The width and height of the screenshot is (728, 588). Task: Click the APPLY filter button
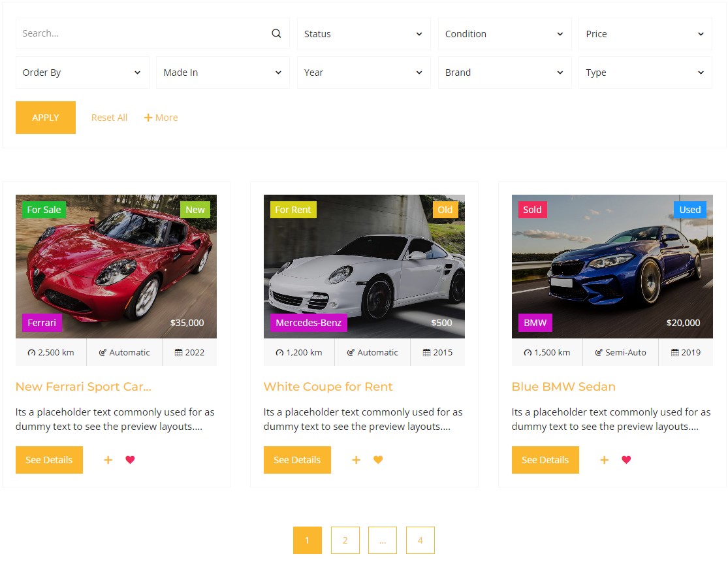pos(45,117)
